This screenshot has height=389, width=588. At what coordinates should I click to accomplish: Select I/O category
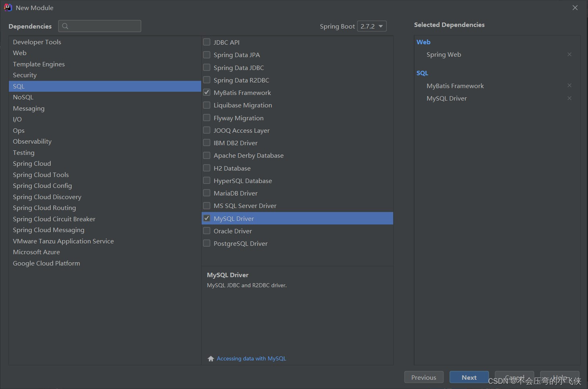tap(105, 119)
